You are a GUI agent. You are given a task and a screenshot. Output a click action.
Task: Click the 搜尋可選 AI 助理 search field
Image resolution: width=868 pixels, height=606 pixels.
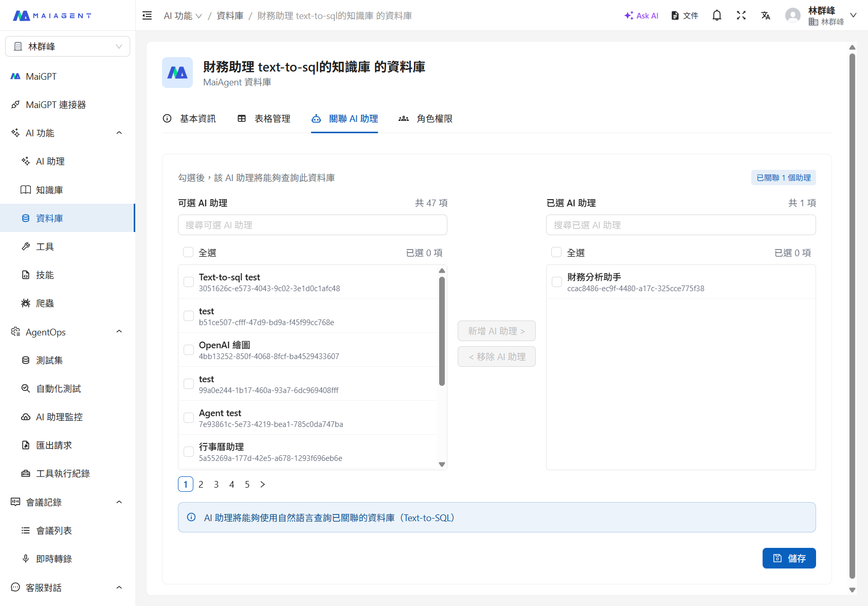click(312, 225)
